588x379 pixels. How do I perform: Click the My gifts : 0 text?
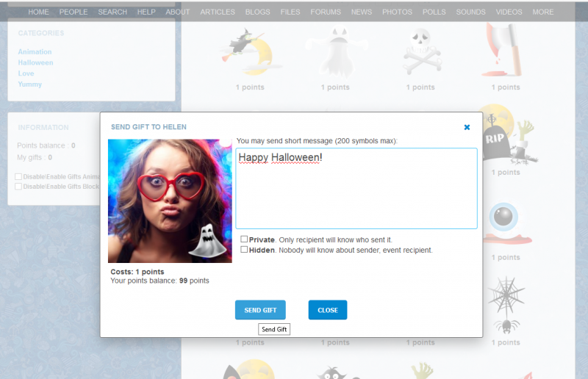[35, 157]
